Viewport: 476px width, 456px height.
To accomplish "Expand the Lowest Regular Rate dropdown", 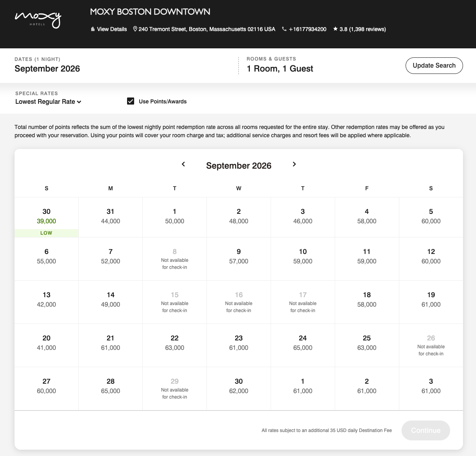I will click(48, 101).
